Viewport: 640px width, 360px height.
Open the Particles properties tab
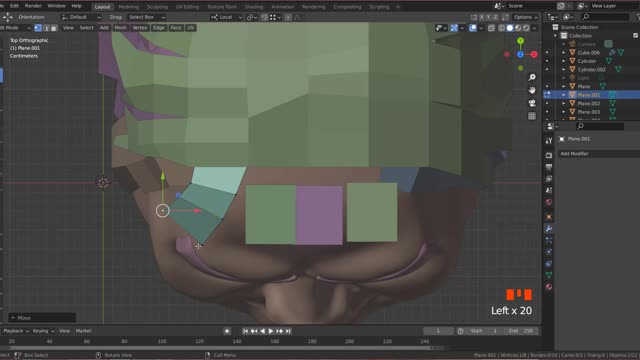pos(549,240)
